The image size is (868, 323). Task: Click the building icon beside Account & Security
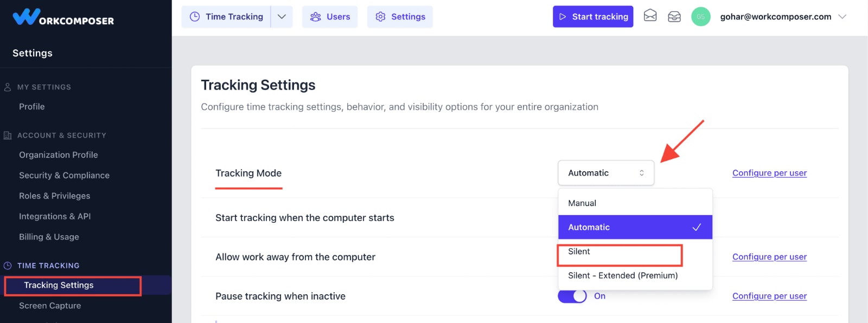coord(8,135)
